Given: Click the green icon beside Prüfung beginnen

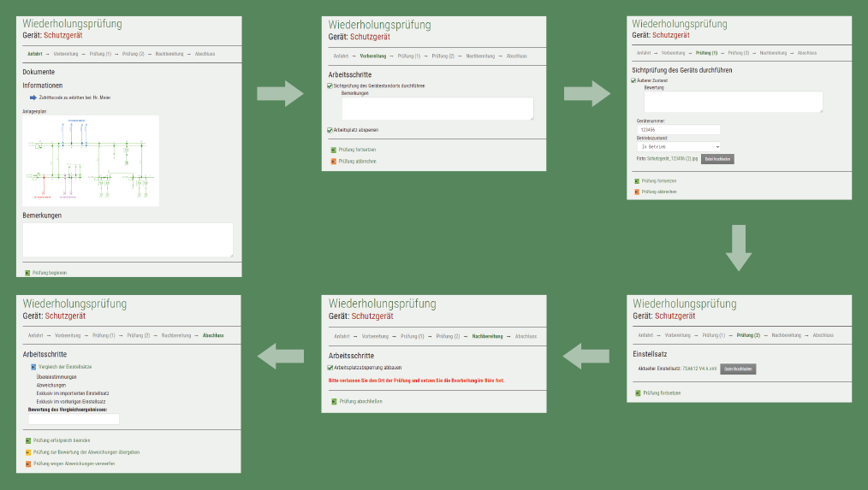Looking at the screenshot, I should [x=27, y=273].
